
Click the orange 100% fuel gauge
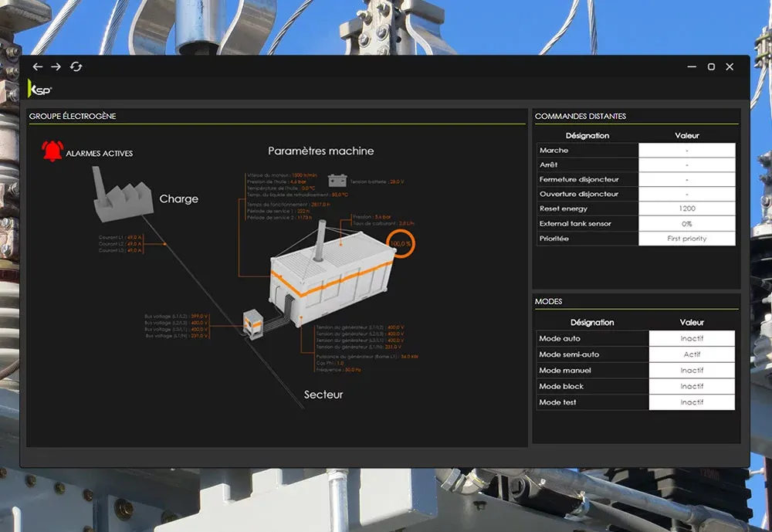[x=401, y=243]
